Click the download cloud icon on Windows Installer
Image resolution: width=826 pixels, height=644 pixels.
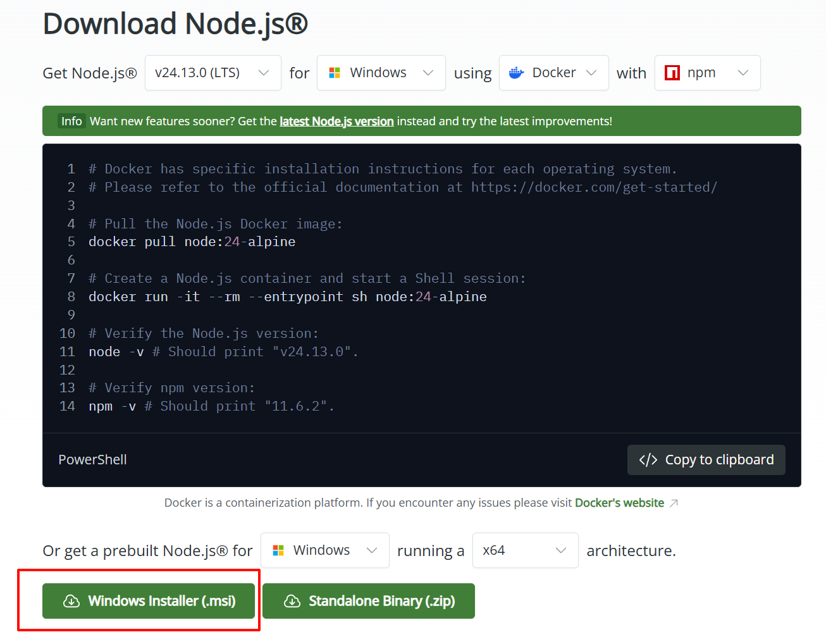coord(71,601)
